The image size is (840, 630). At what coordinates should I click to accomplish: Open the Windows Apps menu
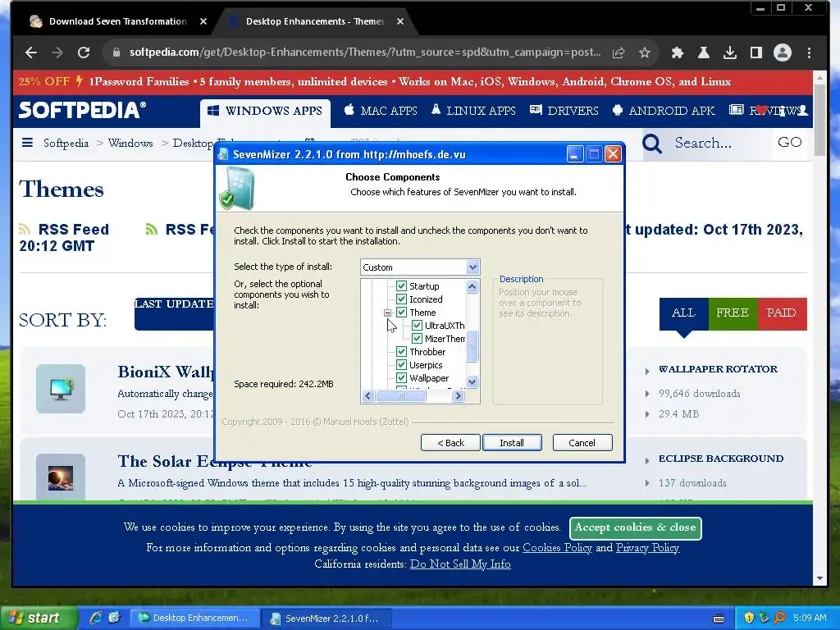tap(265, 111)
